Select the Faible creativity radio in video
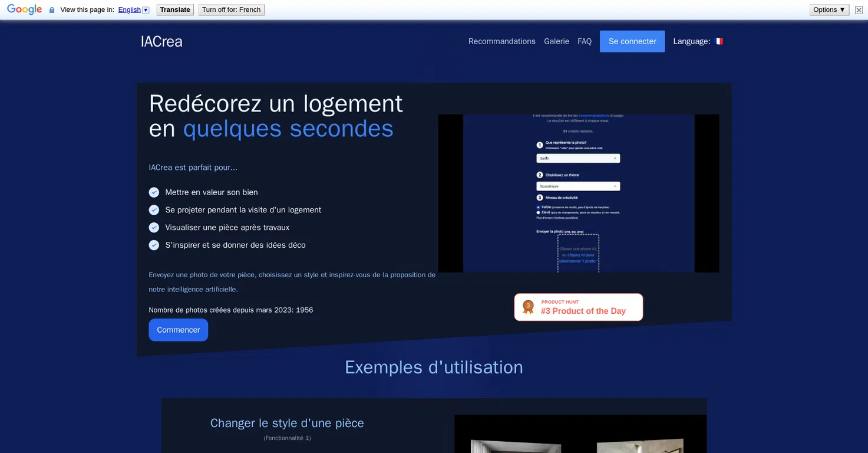Image resolution: width=868 pixels, height=453 pixels. (538, 207)
